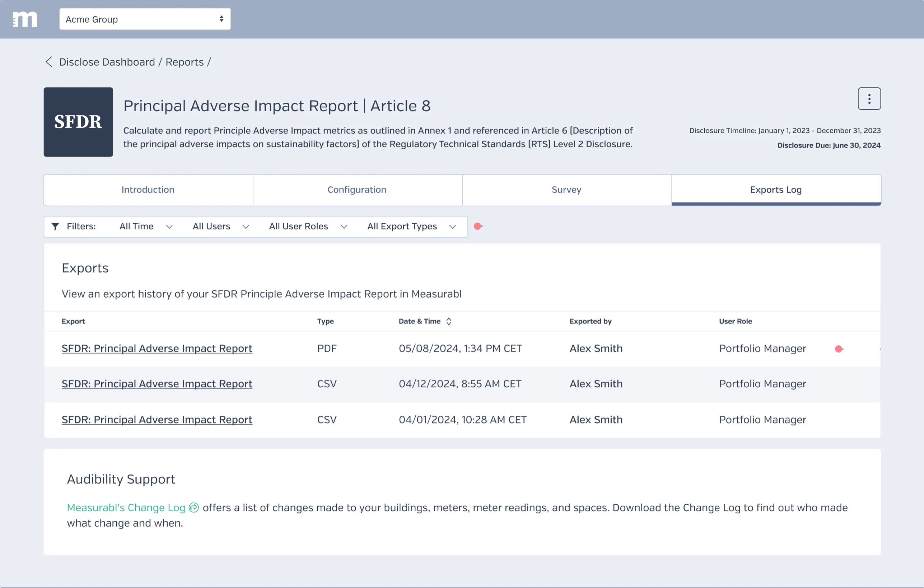Screen dimensions: 924x588
Task: Click the PDF type cell
Action: coord(327,349)
